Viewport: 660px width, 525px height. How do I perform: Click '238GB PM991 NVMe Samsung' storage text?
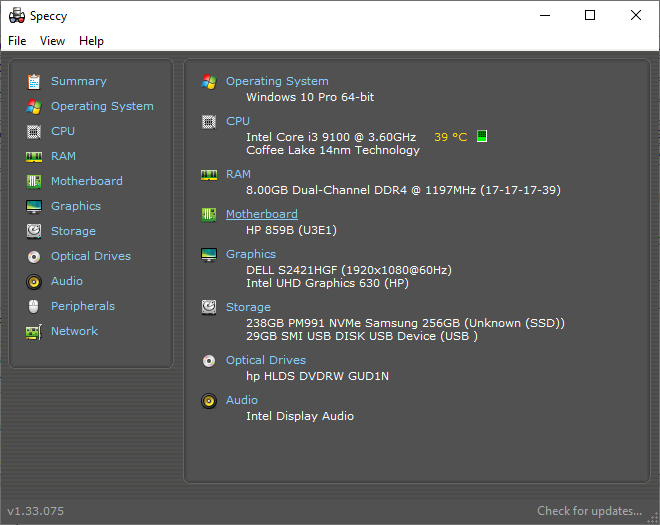(x=332, y=323)
